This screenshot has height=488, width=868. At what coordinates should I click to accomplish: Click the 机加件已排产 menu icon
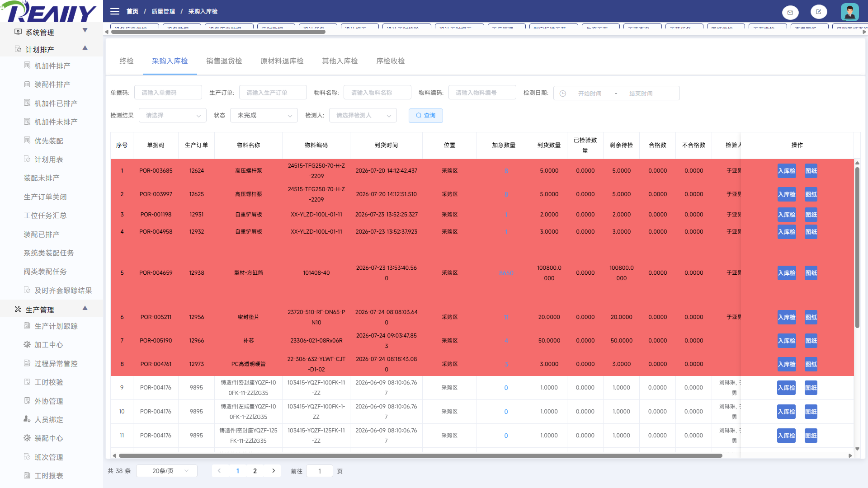click(27, 103)
